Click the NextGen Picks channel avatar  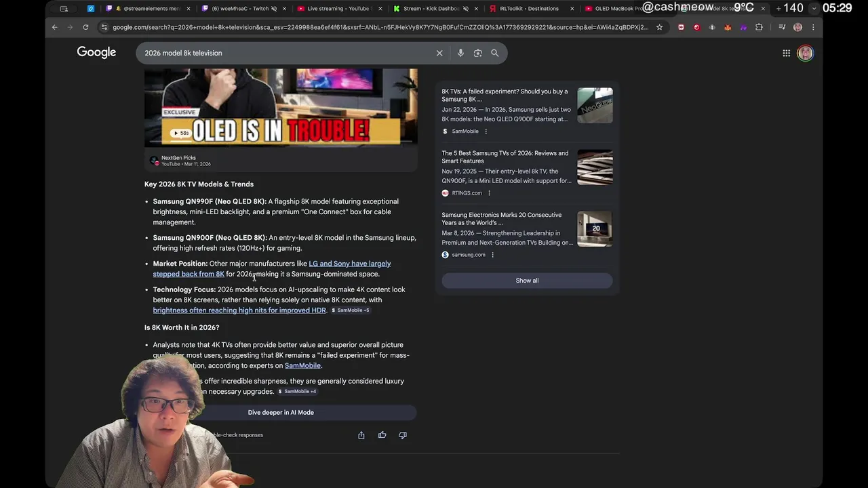pos(155,161)
